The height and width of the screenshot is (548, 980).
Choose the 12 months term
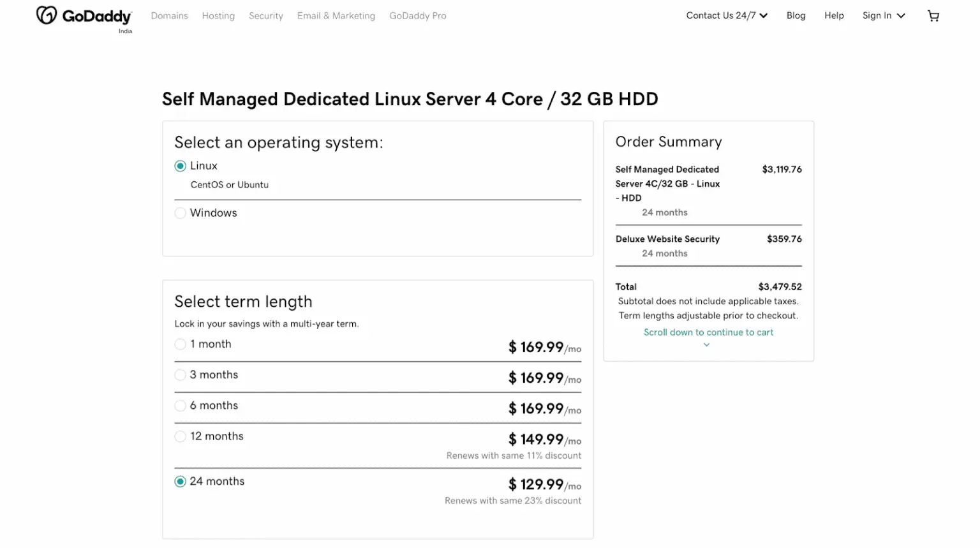click(x=181, y=436)
